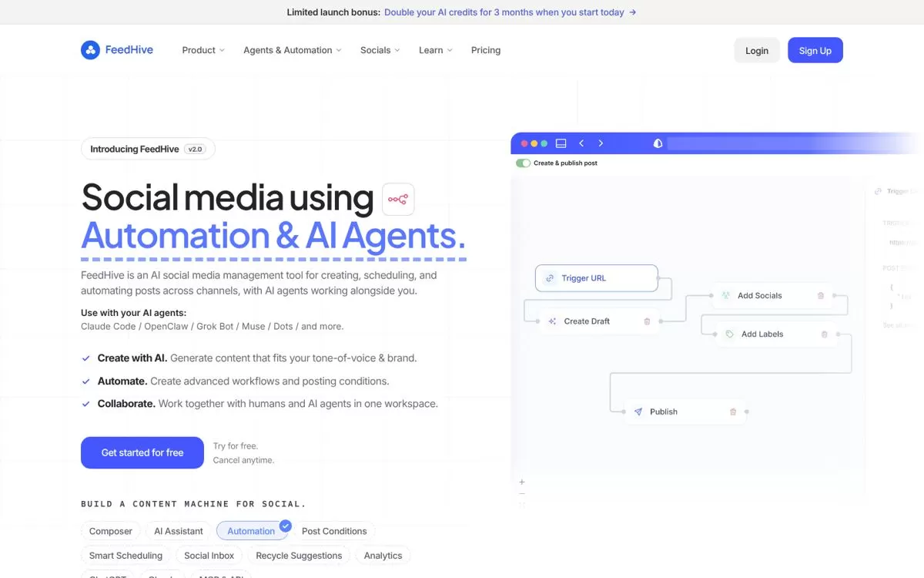Click the Login button

point(757,50)
